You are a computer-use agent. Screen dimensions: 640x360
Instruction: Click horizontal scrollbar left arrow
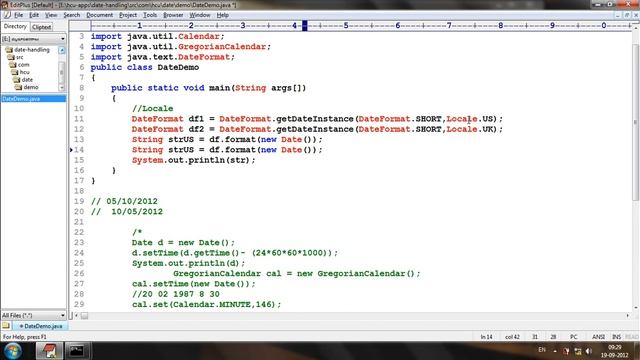(x=76, y=316)
